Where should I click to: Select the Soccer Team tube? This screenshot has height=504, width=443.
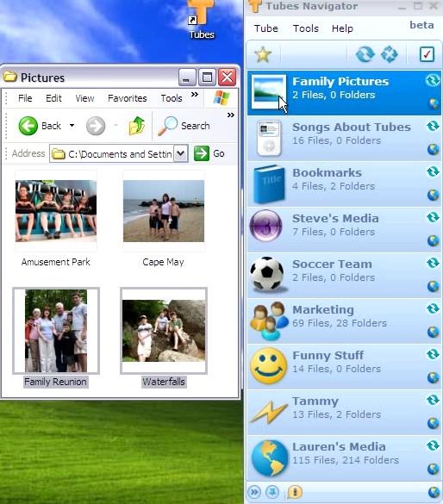coord(344,275)
